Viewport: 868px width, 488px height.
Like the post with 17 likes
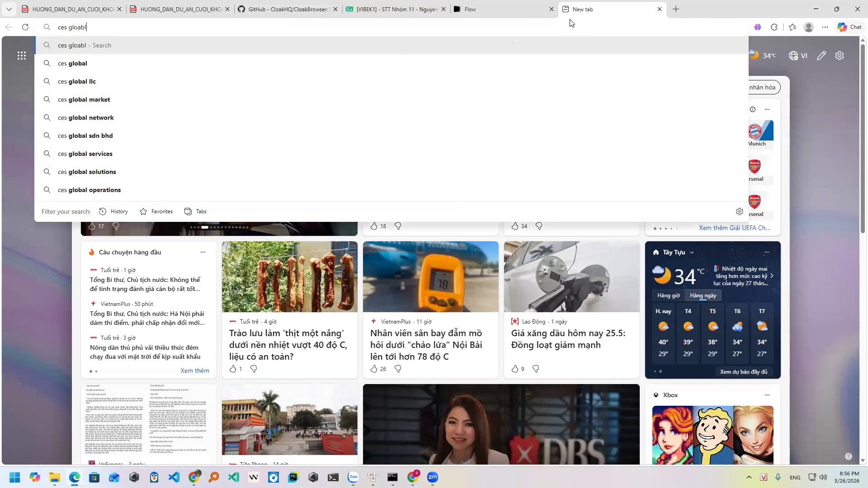(92, 226)
